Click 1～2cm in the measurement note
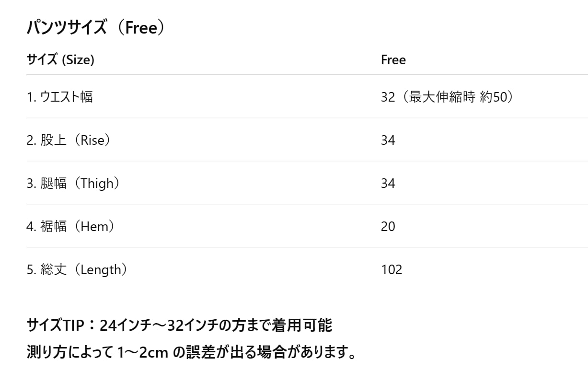 click(x=143, y=353)
